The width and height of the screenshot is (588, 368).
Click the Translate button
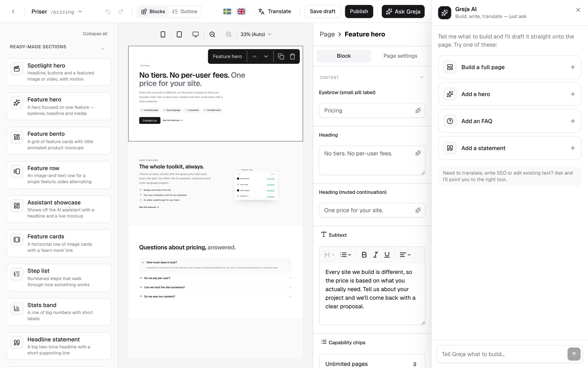(x=275, y=11)
